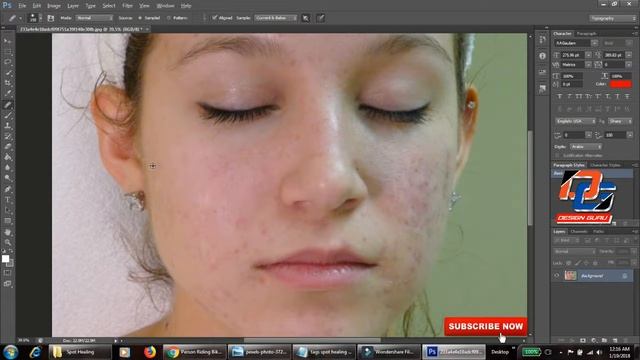Viewport: 640px width, 360px height.
Task: Open the kerning Metrics dropdown
Action: point(588,64)
